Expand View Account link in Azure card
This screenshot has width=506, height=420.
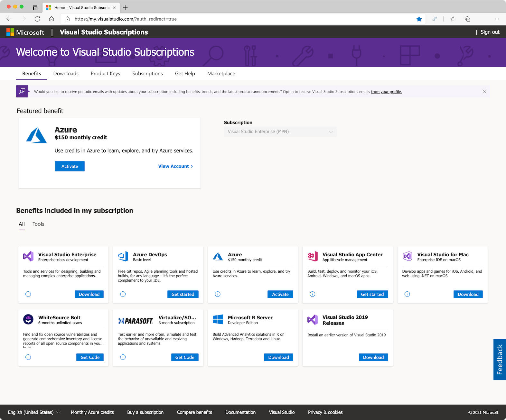coord(175,166)
